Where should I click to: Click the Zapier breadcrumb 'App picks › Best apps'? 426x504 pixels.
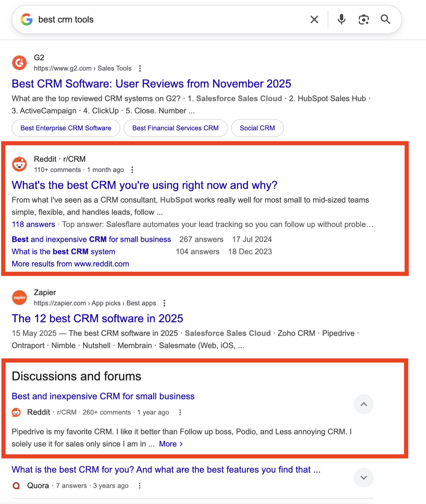click(124, 303)
